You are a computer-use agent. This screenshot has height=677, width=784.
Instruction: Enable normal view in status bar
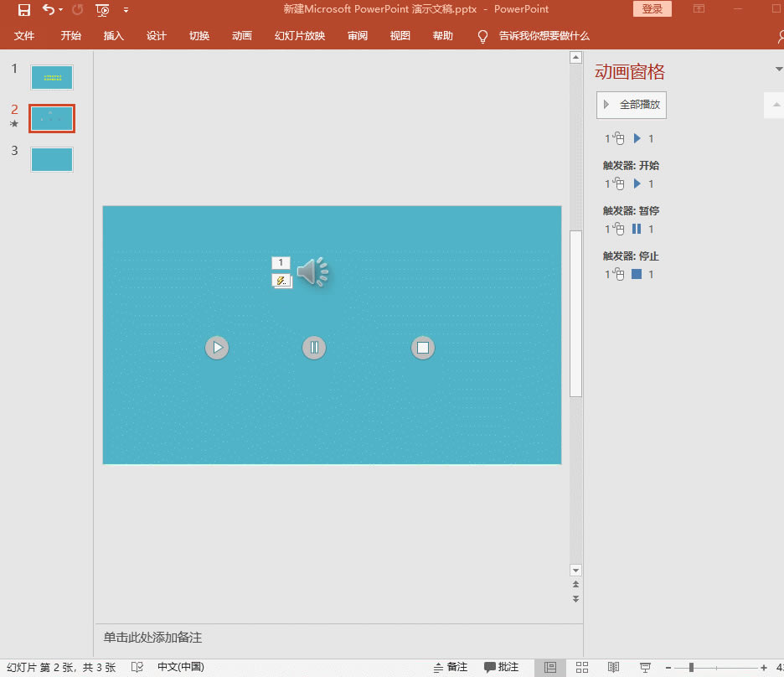pos(550,667)
